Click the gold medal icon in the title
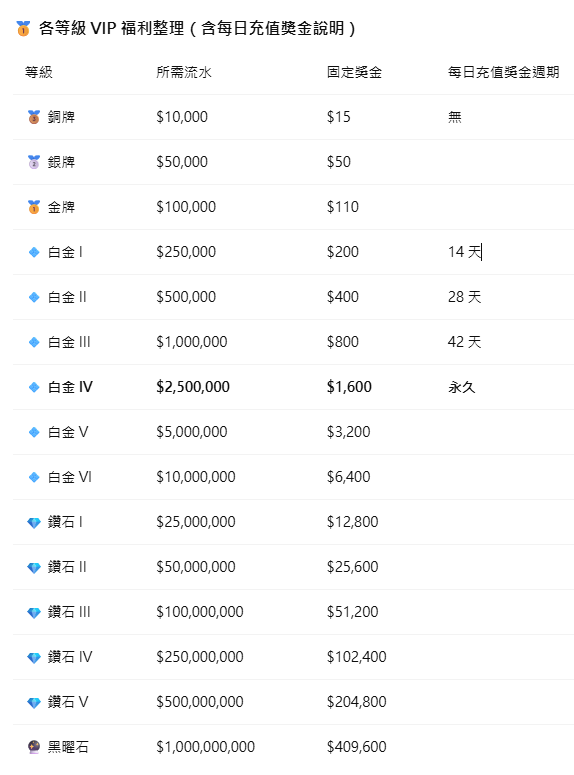The width and height of the screenshot is (574, 775). (23, 29)
